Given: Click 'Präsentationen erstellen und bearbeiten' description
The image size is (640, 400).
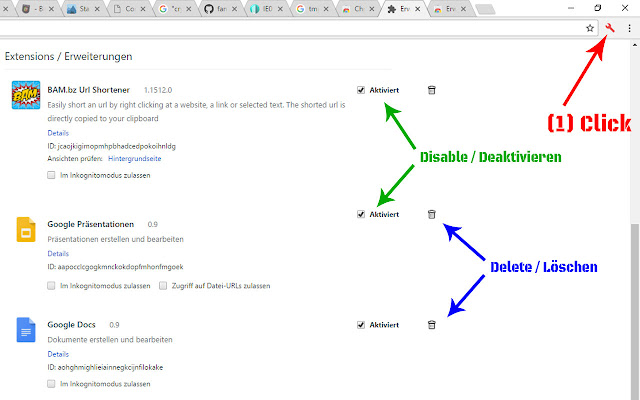Looking at the screenshot, I should tap(116, 239).
